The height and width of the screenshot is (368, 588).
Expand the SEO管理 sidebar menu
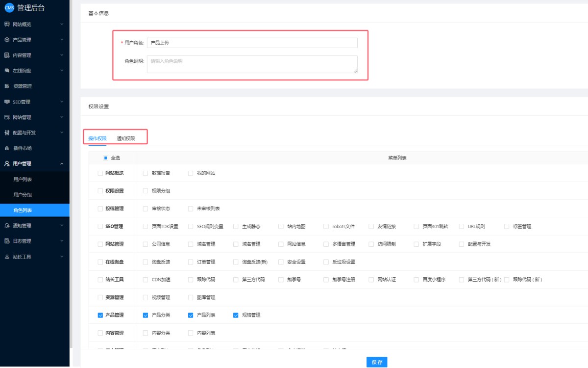(62, 102)
